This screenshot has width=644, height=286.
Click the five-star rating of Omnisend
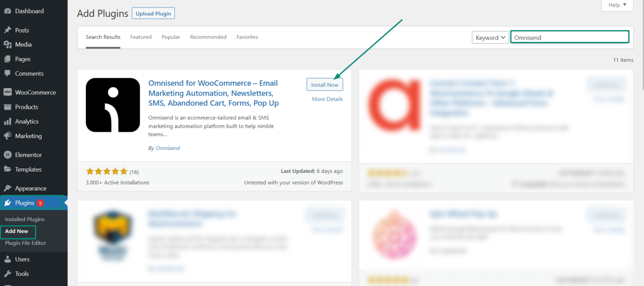click(x=106, y=172)
